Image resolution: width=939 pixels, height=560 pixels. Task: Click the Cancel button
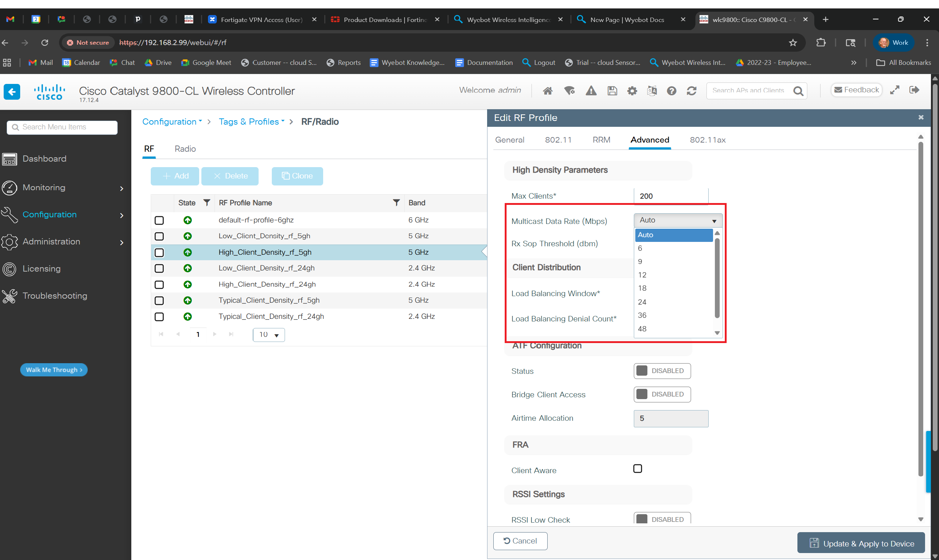[520, 541]
